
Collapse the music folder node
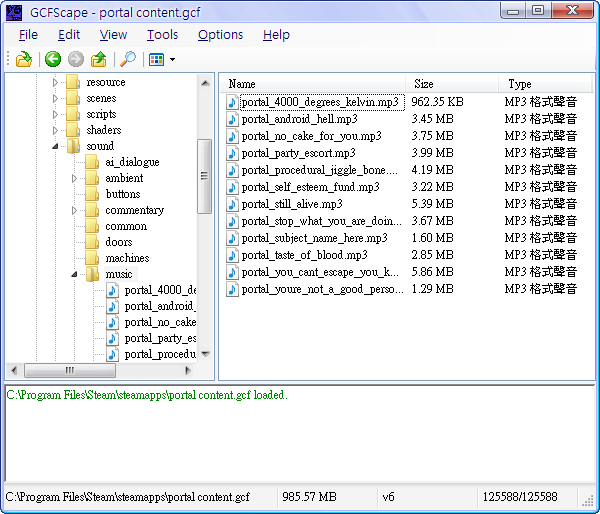coord(74,274)
